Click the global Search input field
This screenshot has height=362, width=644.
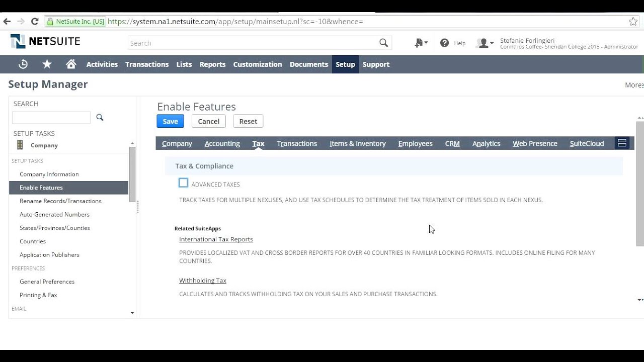coord(253,43)
